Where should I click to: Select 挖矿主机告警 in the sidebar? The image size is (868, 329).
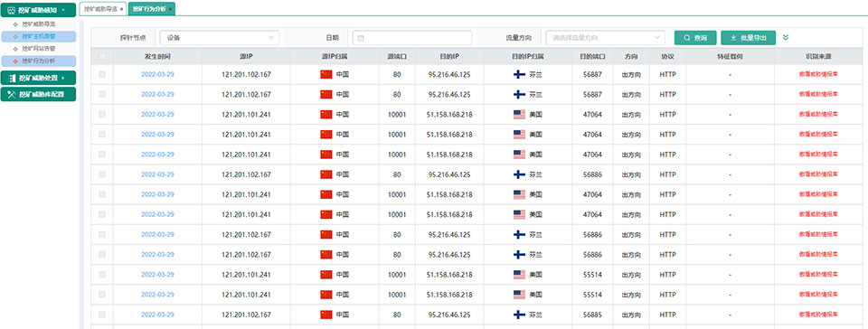(39, 36)
